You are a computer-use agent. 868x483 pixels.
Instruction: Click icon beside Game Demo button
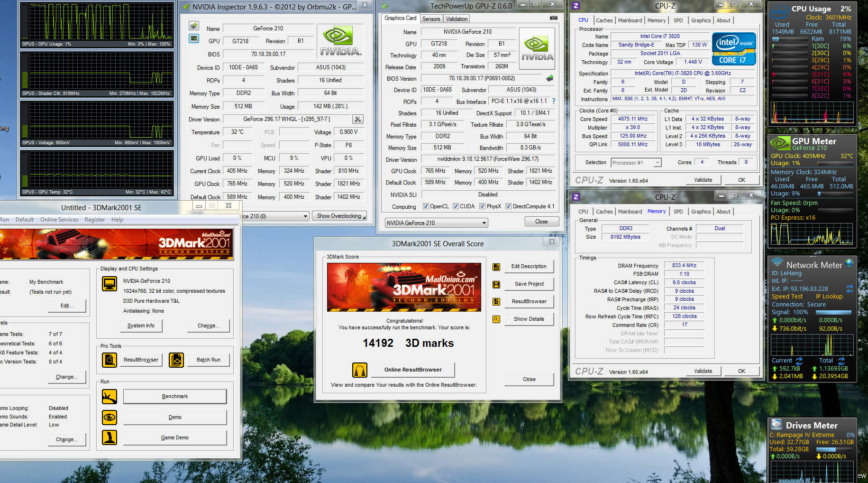(110, 437)
